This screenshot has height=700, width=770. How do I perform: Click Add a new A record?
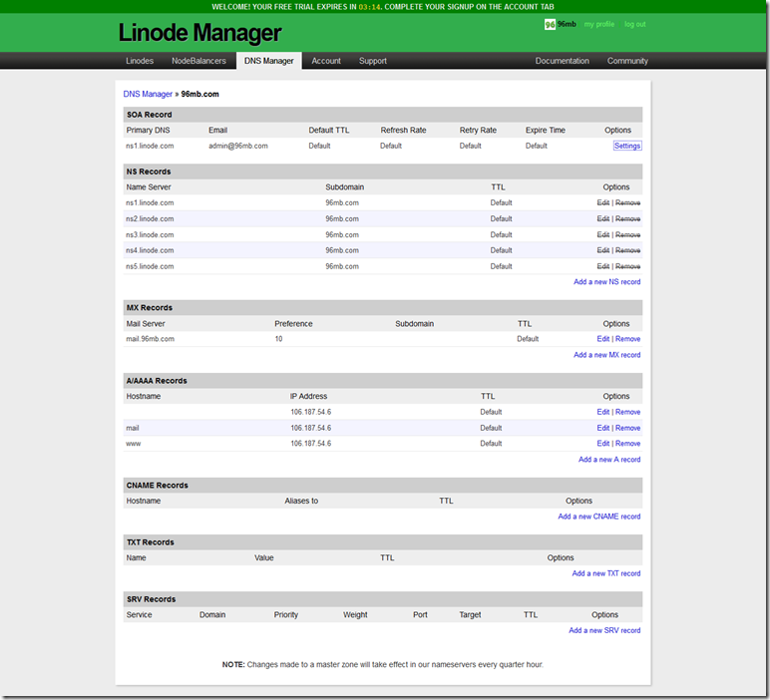click(x=609, y=460)
